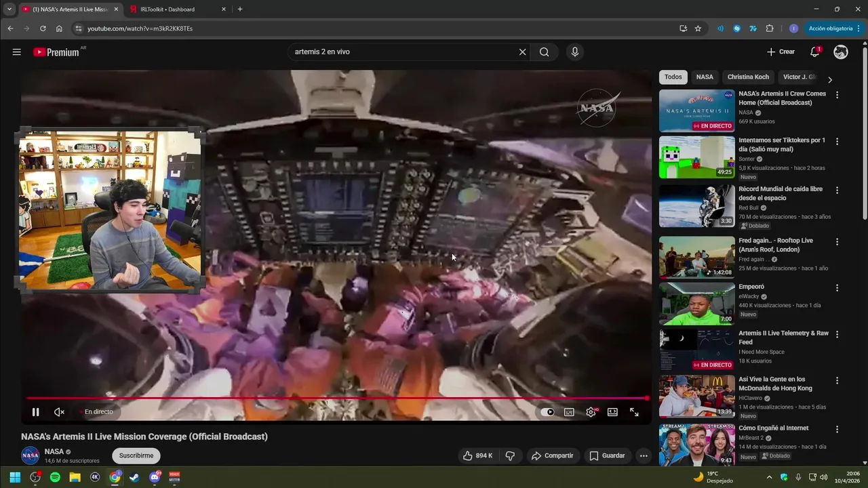Go to YouTube Premium home logo
The image size is (868, 488).
pos(57,52)
